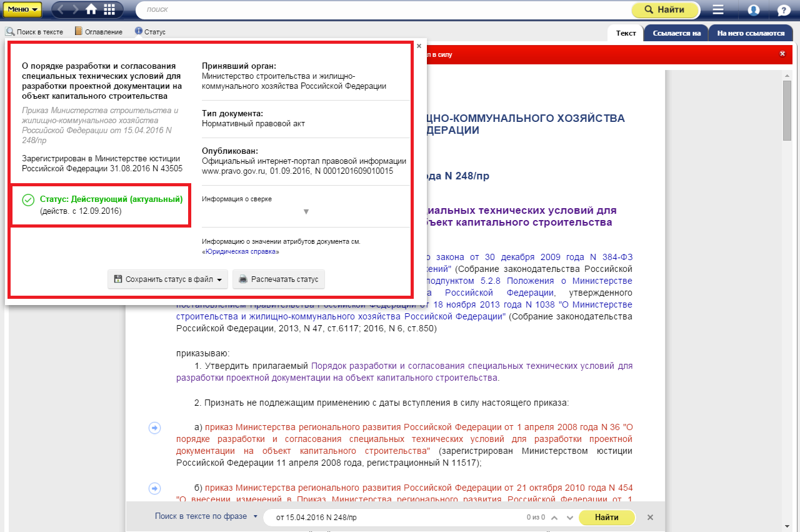Click blue arrow marker beside paragraph а)
Image resolution: width=800 pixels, height=532 pixels.
click(154, 428)
